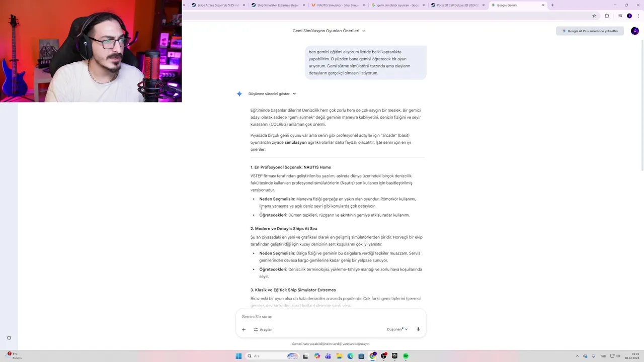
Task: Open File Explorer from the taskbar
Action: tap(339, 356)
